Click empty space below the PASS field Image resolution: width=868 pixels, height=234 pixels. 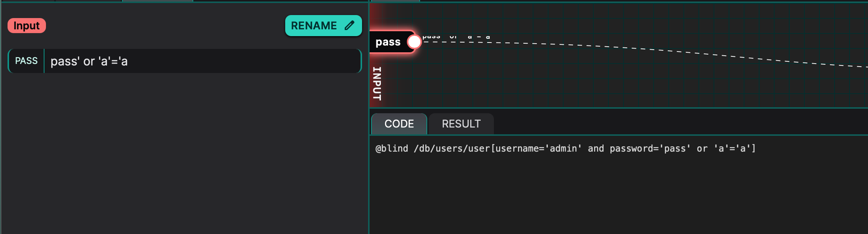click(x=185, y=150)
